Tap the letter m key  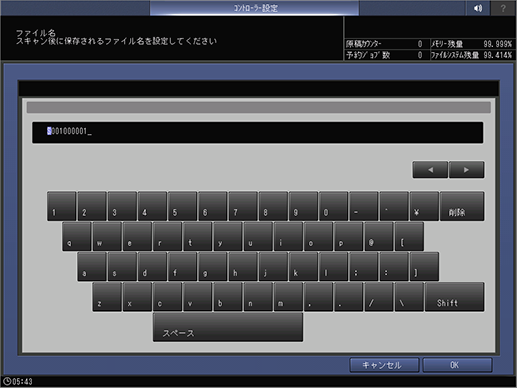coord(288,297)
